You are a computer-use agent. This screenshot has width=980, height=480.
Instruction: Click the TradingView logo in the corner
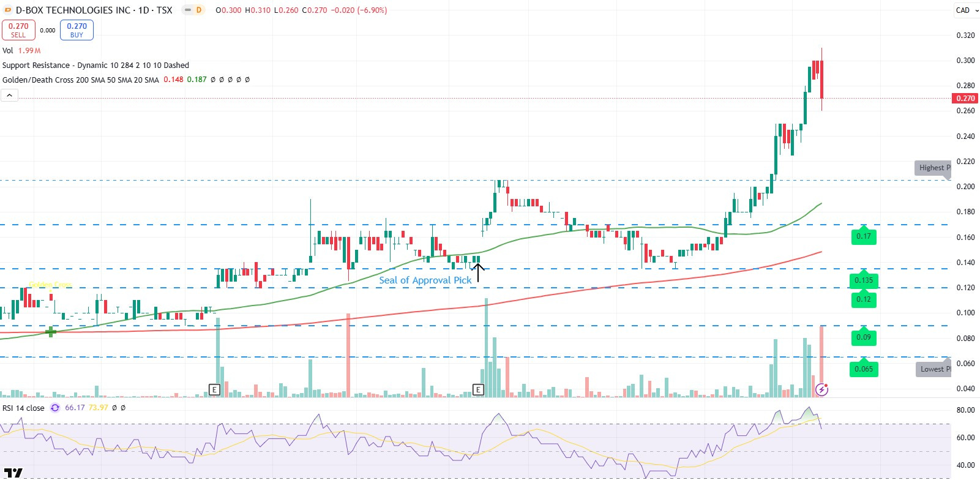click(x=13, y=473)
